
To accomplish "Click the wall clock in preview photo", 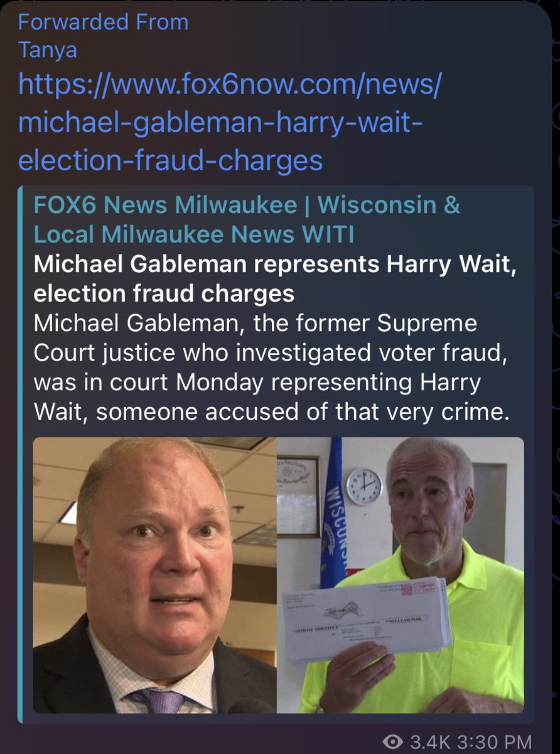I will pyautogui.click(x=363, y=486).
